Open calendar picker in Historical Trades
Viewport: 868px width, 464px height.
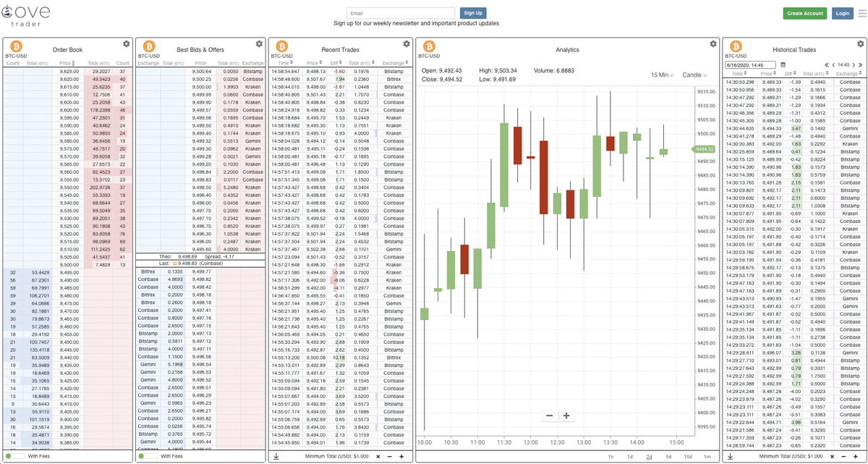(783, 65)
